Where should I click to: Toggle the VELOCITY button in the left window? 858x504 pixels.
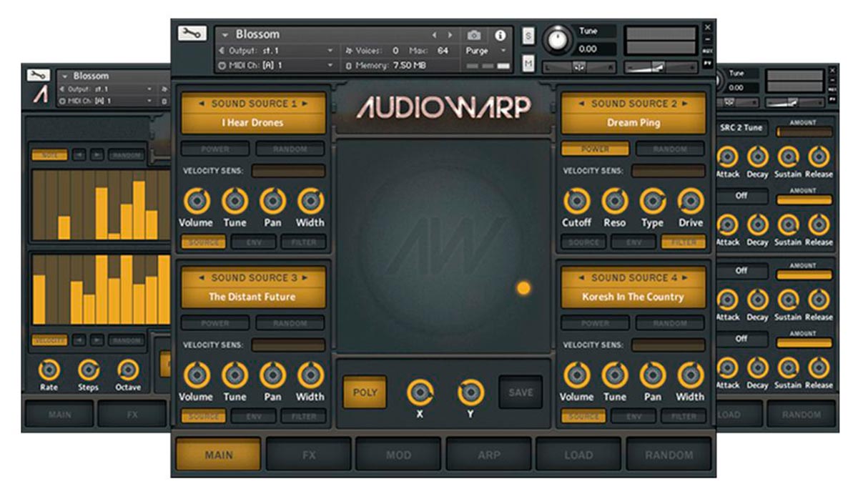(49, 340)
